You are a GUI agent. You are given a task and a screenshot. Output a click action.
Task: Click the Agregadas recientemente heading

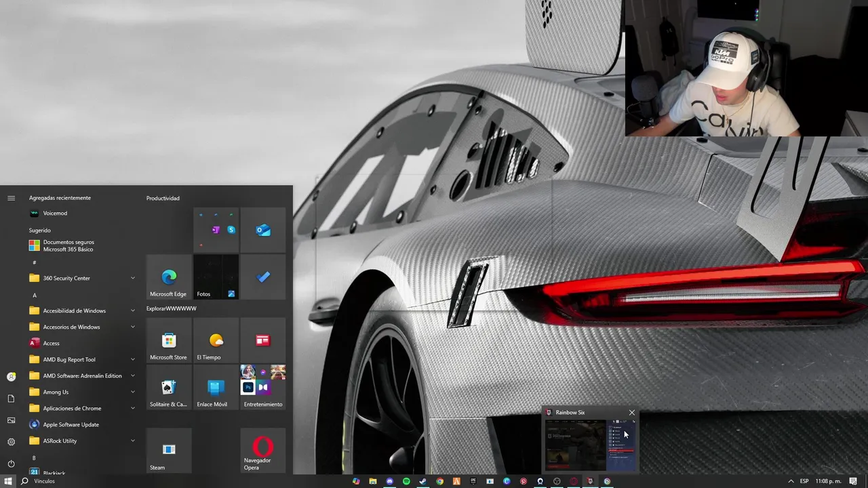pos(60,198)
